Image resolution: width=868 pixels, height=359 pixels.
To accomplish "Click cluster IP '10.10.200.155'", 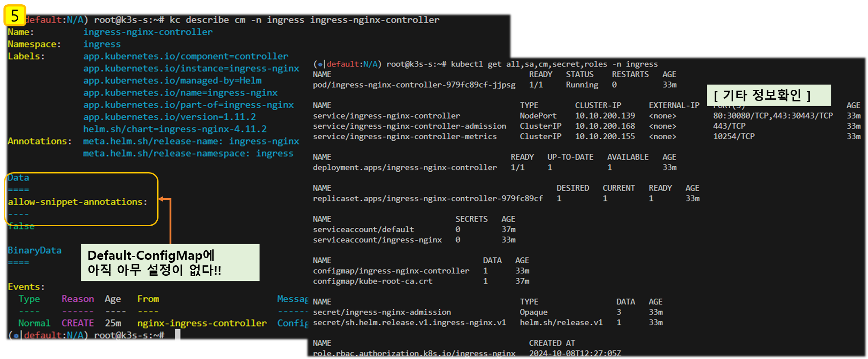I will coord(605,136).
